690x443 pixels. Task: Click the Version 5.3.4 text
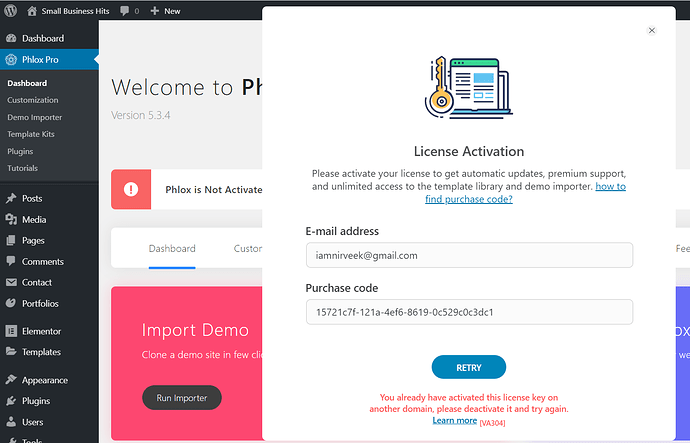pos(141,115)
